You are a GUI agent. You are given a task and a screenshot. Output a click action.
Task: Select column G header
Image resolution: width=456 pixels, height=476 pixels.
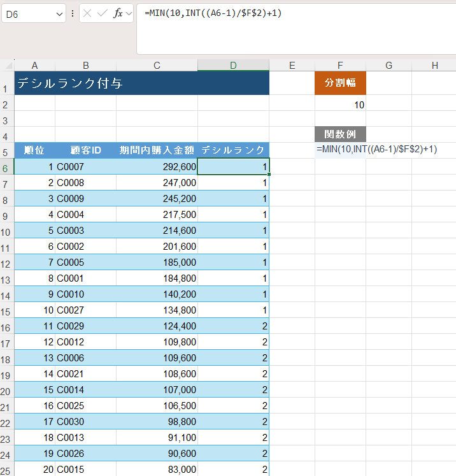(388, 65)
